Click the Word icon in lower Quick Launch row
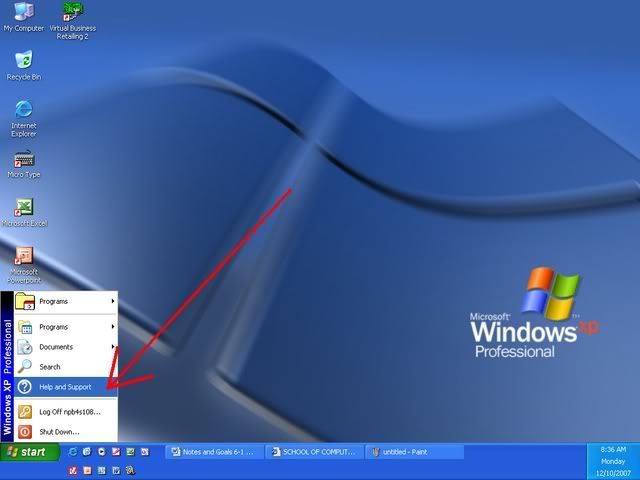640x480 pixels. (x=116, y=471)
